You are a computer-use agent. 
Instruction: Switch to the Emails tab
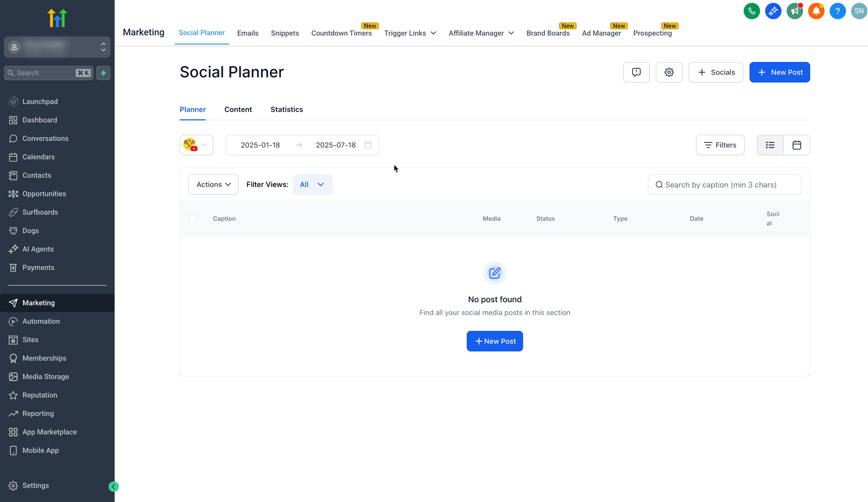[248, 33]
